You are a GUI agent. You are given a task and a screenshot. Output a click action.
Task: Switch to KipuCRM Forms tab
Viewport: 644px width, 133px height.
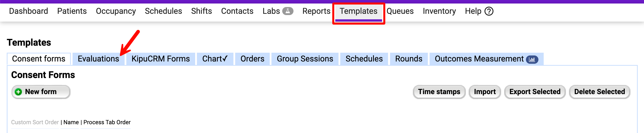click(x=161, y=59)
